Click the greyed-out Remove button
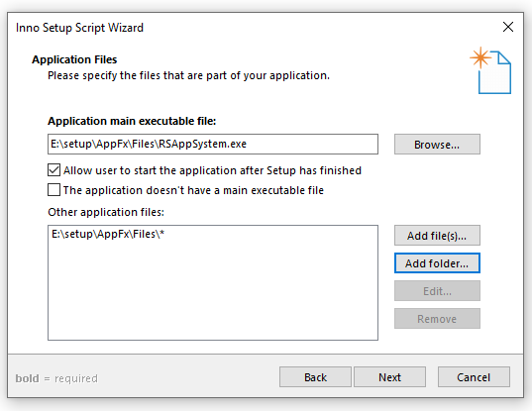532x411 pixels. pos(437,319)
